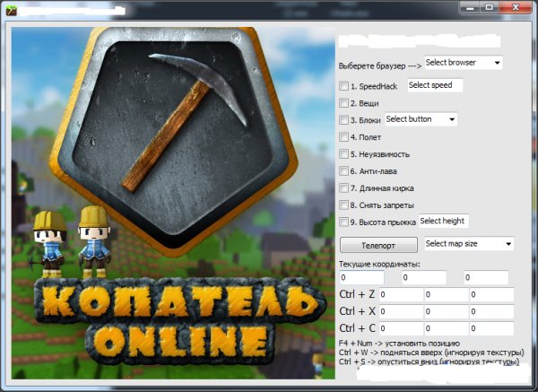The image size is (538, 392).
Task: Expand the Select button dropdown
Action: pyautogui.click(x=421, y=119)
